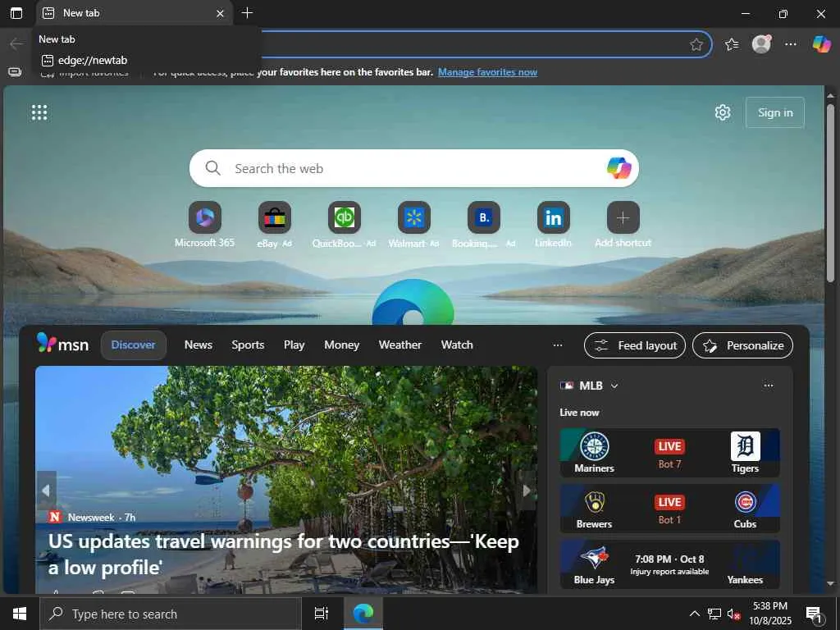
Task: Select the Discover feed tab
Action: (x=134, y=345)
